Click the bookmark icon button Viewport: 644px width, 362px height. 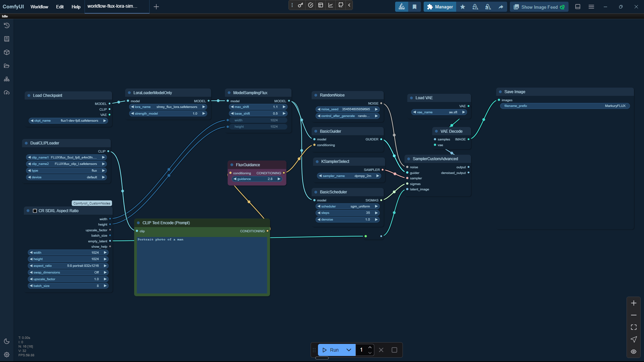tap(415, 7)
